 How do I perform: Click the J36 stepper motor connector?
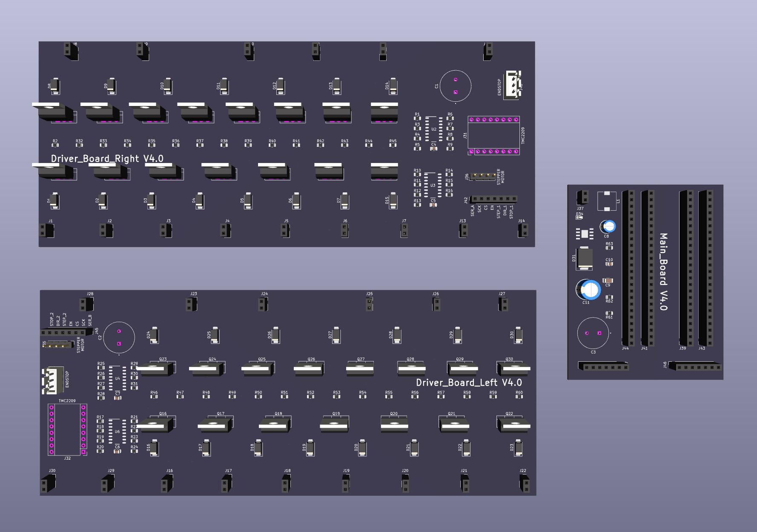click(x=482, y=176)
